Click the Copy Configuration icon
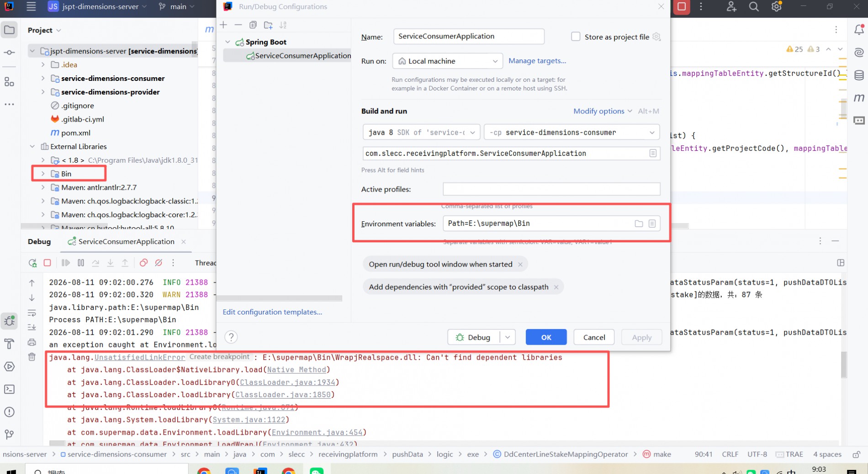 [253, 25]
